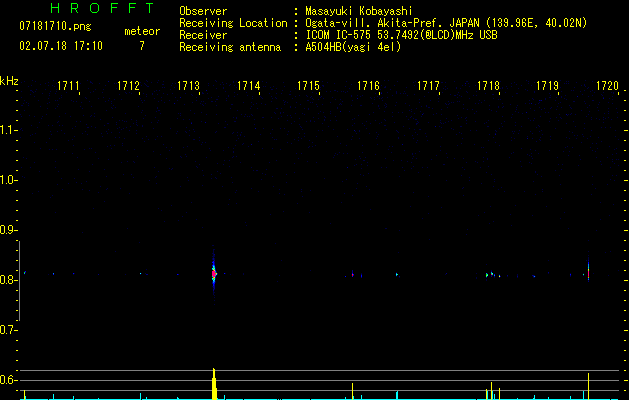Click the small echo between 1715 and 1716

(353, 275)
